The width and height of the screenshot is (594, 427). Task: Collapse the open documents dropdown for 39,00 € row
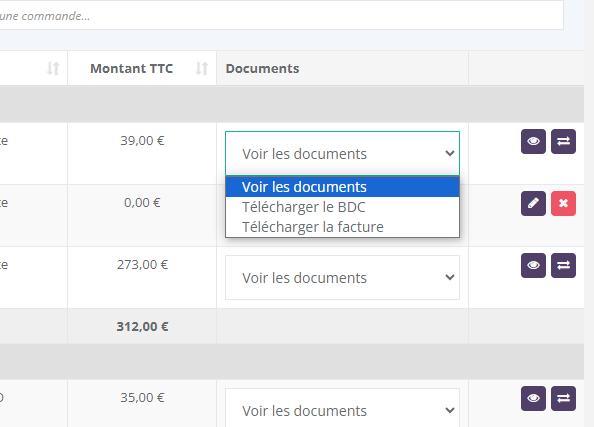point(342,153)
